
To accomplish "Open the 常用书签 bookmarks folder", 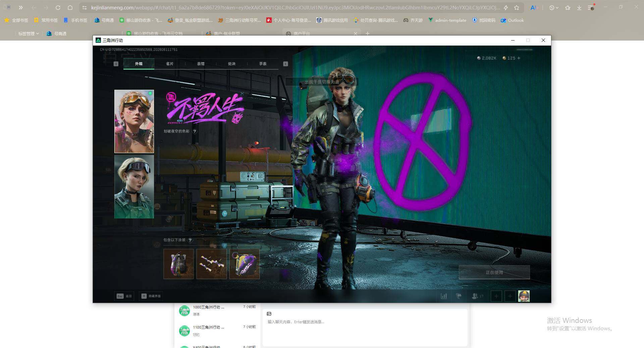I will point(46,20).
